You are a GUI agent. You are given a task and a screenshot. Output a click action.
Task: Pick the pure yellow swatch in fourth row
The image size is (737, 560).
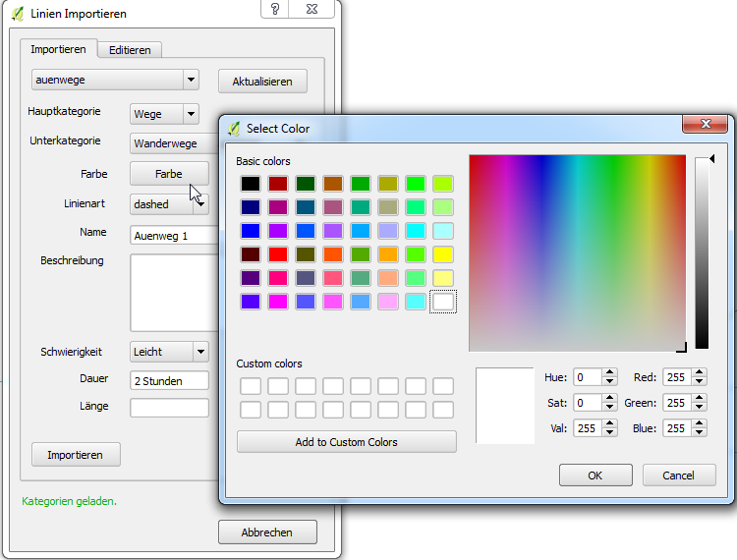[x=443, y=254]
